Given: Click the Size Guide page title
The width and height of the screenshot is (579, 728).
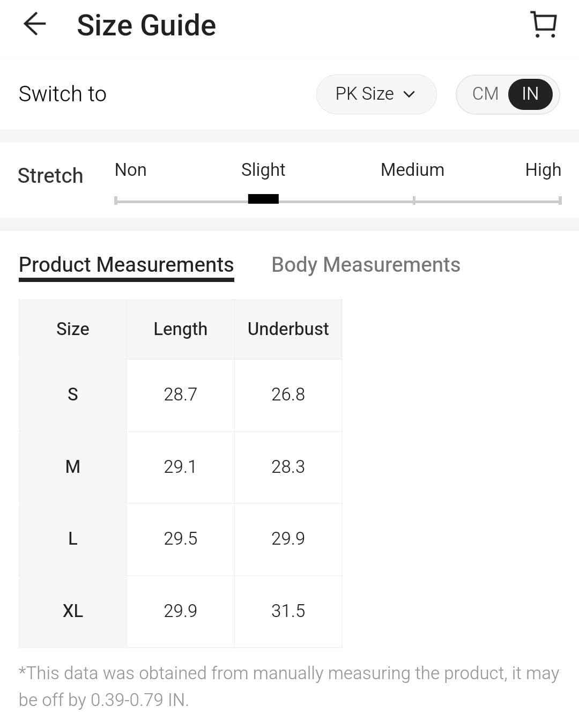Looking at the screenshot, I should click(x=146, y=25).
